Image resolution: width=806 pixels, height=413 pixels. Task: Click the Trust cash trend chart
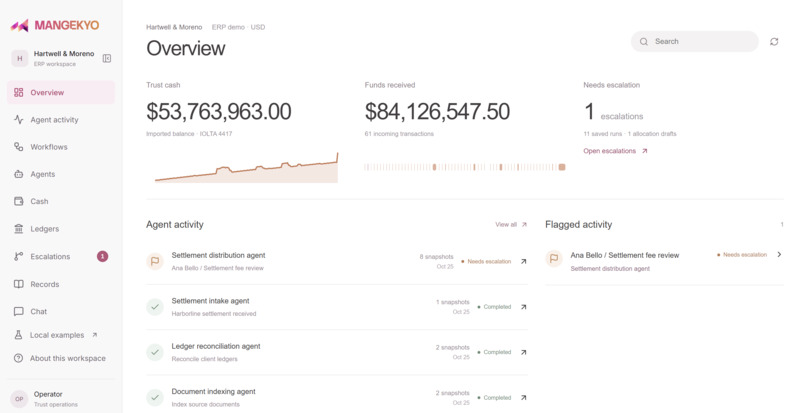coord(246,168)
